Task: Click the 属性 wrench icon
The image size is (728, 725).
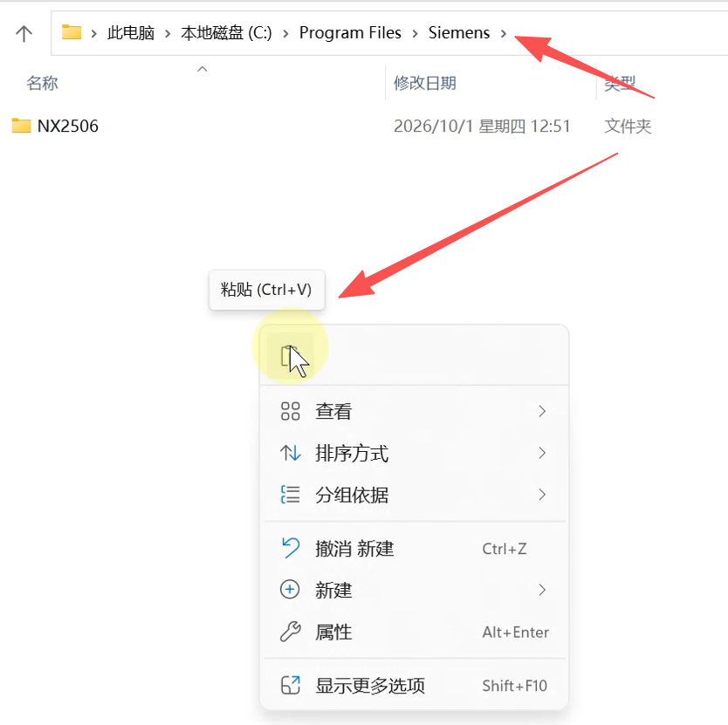Action: [x=290, y=632]
